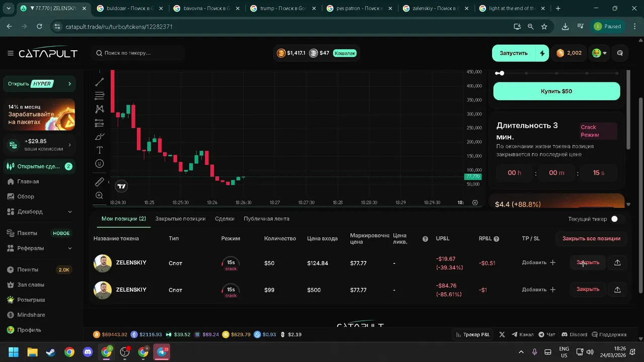This screenshot has height=362, width=644.
Task: Go to Главная in the sidebar
Action: 39,182
